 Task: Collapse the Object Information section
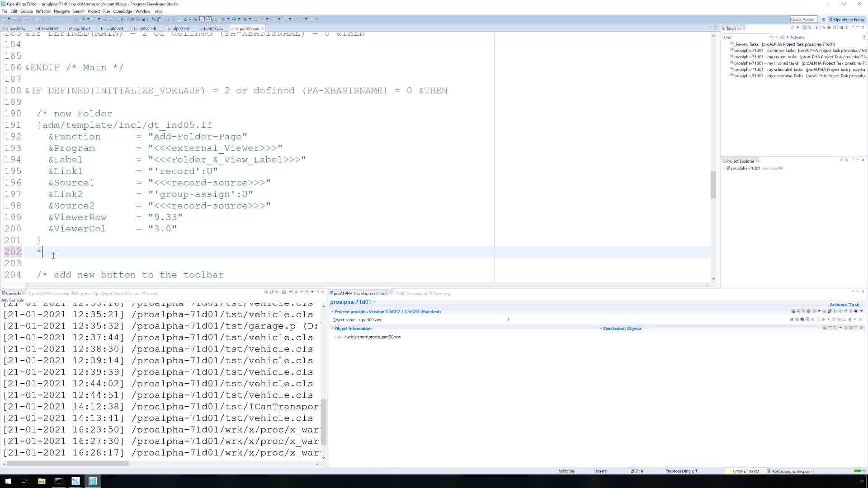click(332, 328)
